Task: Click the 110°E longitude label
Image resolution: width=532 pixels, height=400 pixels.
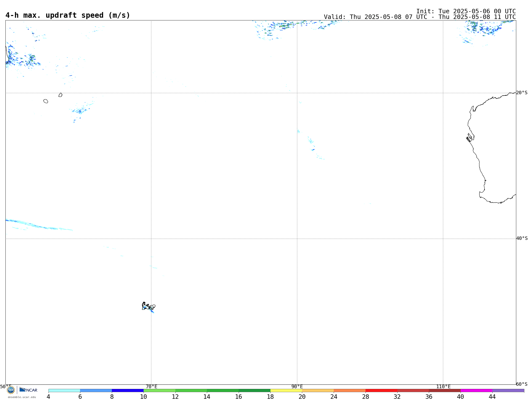Action: (x=443, y=386)
